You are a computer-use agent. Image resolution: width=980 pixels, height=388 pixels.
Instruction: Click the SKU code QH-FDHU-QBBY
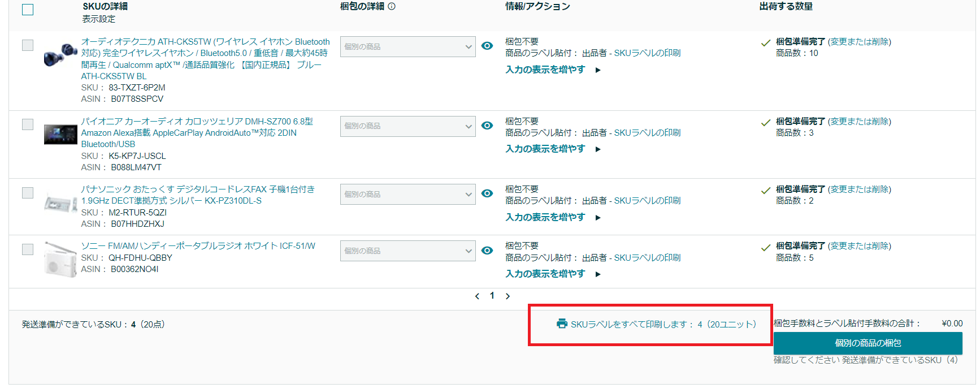click(x=140, y=258)
